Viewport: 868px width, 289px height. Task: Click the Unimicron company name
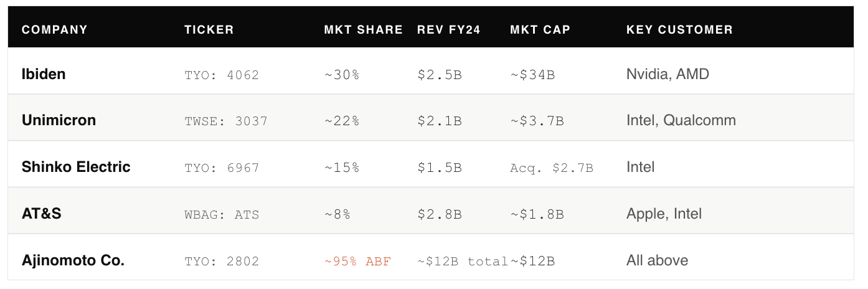click(x=59, y=120)
